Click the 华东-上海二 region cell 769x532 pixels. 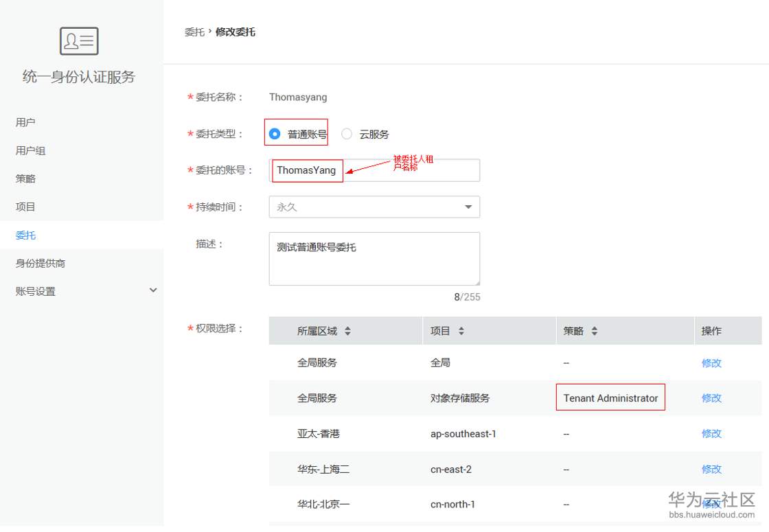point(323,470)
